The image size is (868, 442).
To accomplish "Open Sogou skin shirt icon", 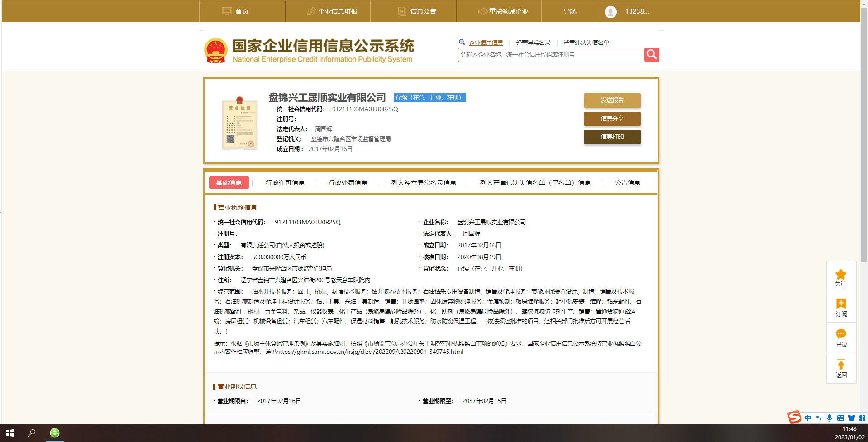I will click(x=851, y=418).
